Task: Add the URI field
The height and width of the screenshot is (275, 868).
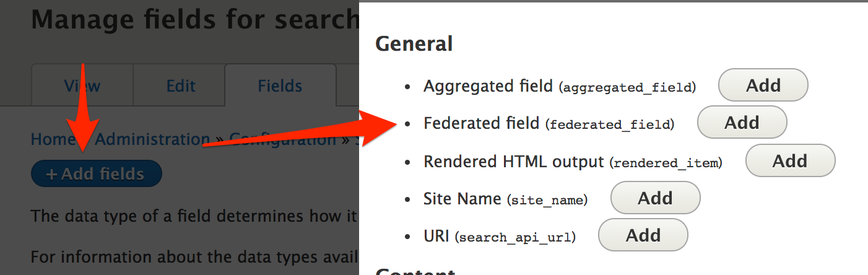Action: [643, 235]
